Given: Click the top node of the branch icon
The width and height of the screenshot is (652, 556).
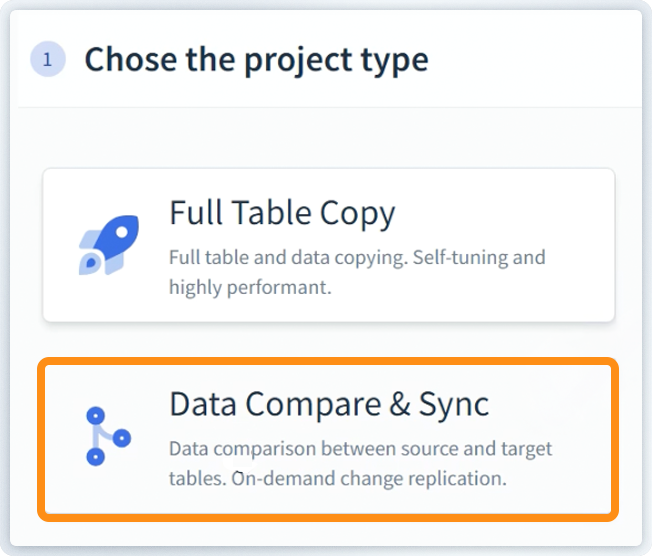Looking at the screenshot, I should coord(96,414).
